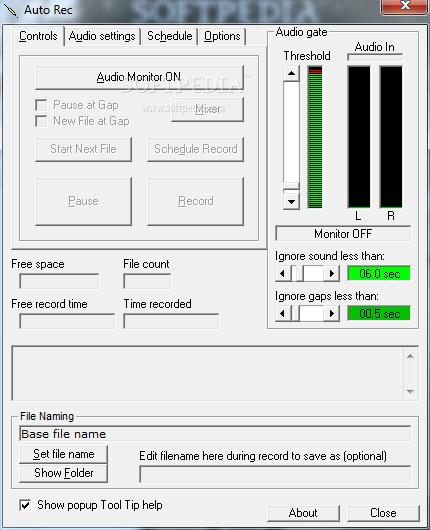Click the File count field
This screenshot has height=530, width=430.
[x=147, y=281]
